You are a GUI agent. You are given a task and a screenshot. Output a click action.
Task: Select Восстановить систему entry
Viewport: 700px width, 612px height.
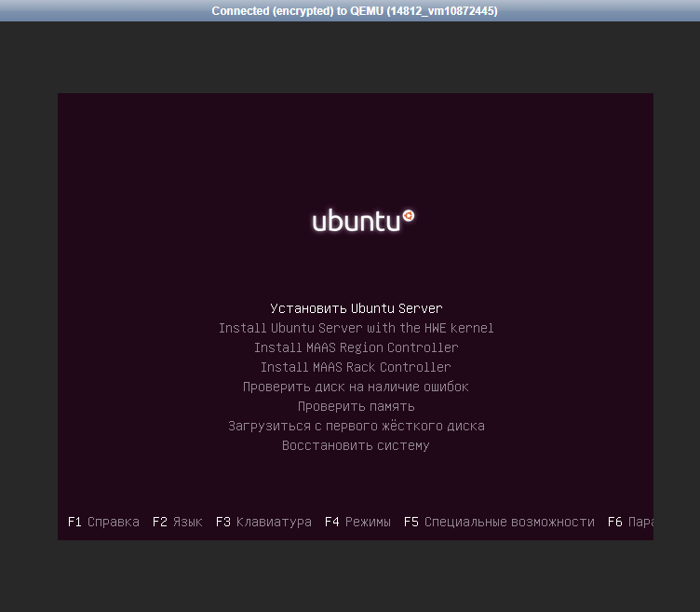356,446
